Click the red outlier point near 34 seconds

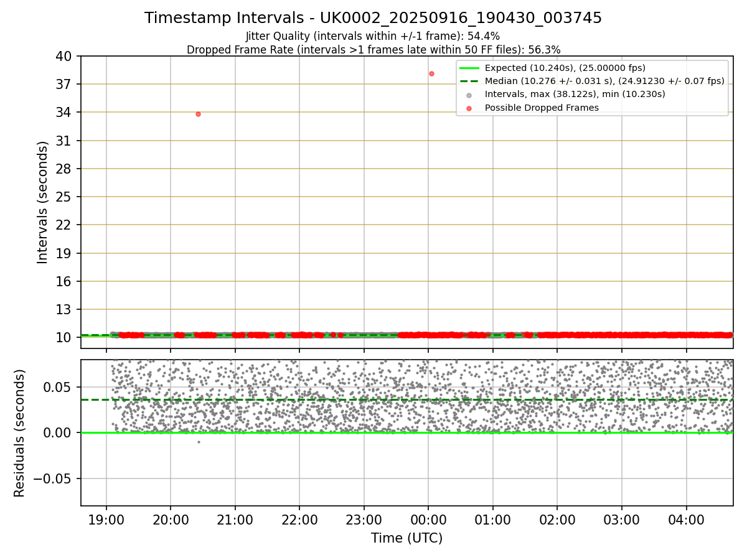pyautogui.click(x=198, y=114)
